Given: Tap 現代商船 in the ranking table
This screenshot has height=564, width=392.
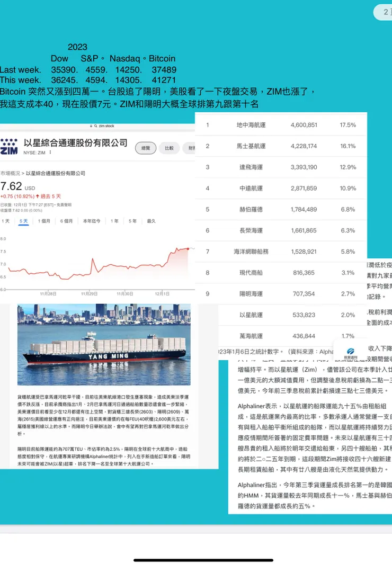Looking at the screenshot, I should (251, 273).
